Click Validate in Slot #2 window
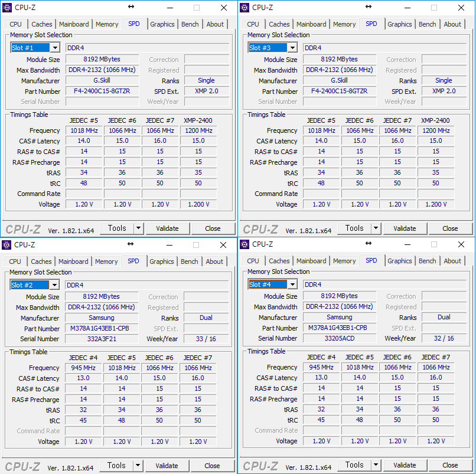The width and height of the screenshot is (476, 474). (167, 466)
